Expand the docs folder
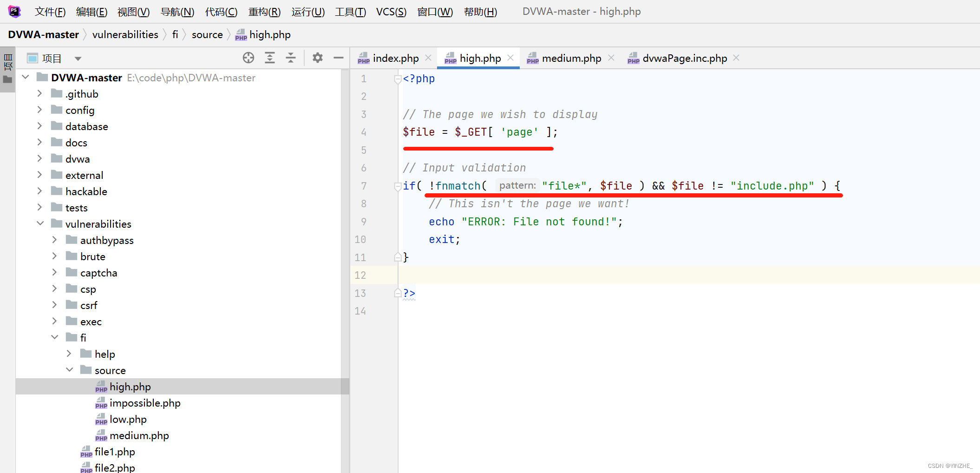The width and height of the screenshot is (980, 473). (x=40, y=142)
